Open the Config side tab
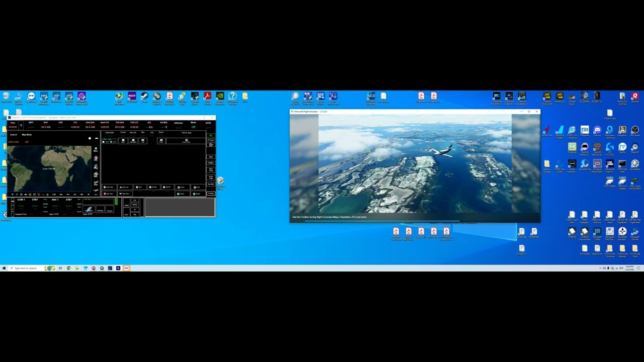This screenshot has height=362, width=644. click(x=211, y=194)
